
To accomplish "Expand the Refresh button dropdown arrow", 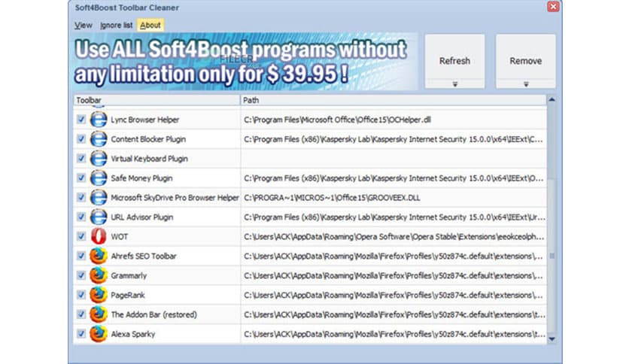I will click(x=455, y=84).
